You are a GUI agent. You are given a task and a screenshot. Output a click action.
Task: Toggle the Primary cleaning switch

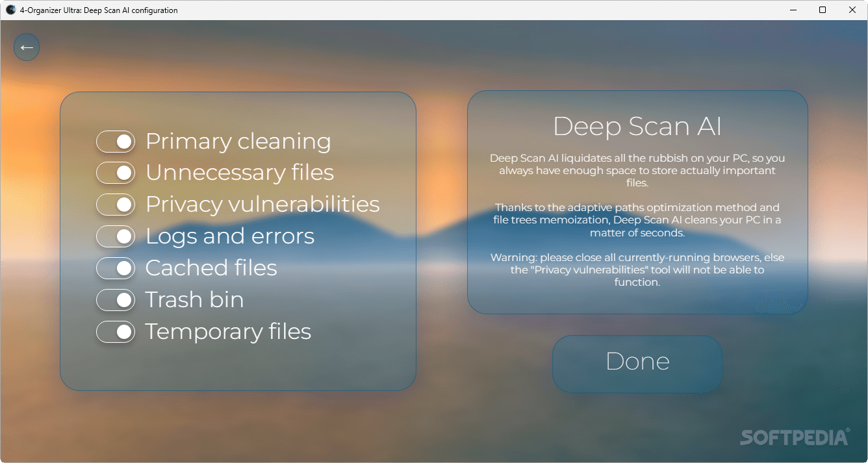116,141
